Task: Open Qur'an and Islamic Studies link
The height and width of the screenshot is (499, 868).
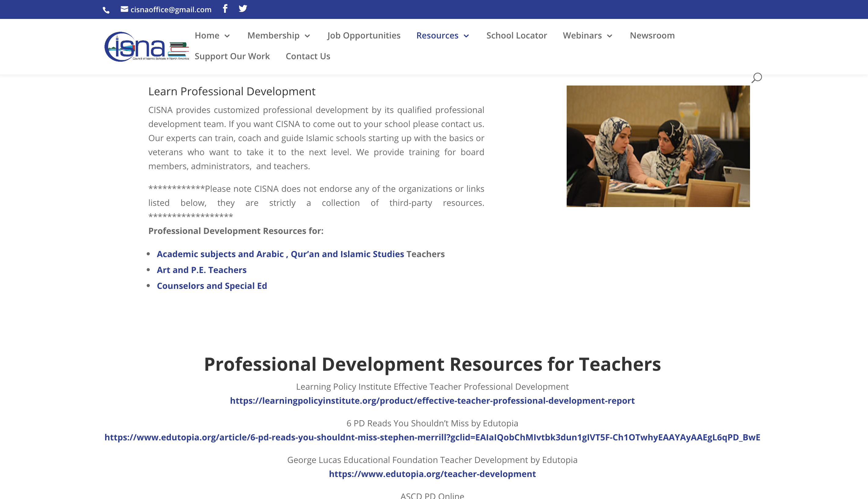Action: click(348, 254)
